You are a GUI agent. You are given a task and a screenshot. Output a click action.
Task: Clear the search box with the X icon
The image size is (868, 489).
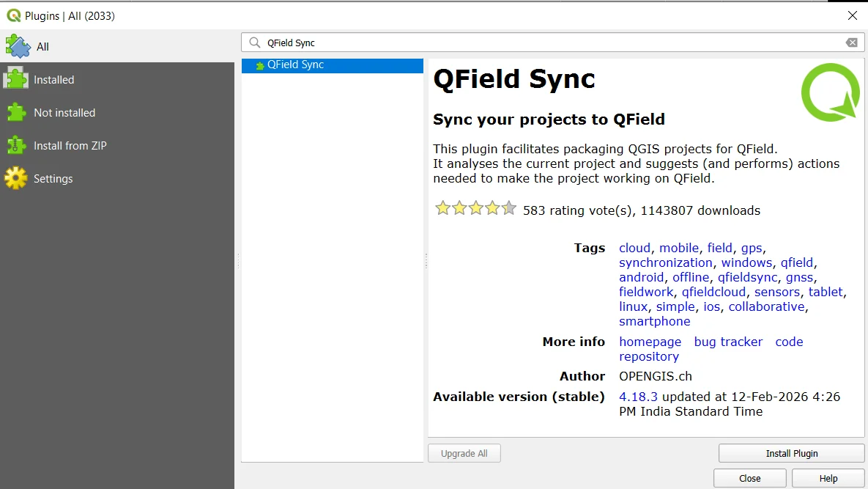pyautogui.click(x=851, y=43)
